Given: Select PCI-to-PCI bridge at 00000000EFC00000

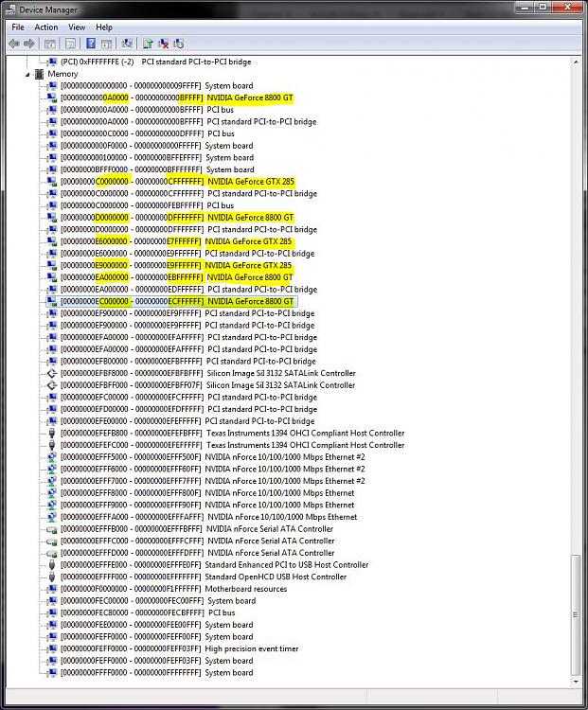Looking at the screenshot, I should pyautogui.click(x=188, y=397).
